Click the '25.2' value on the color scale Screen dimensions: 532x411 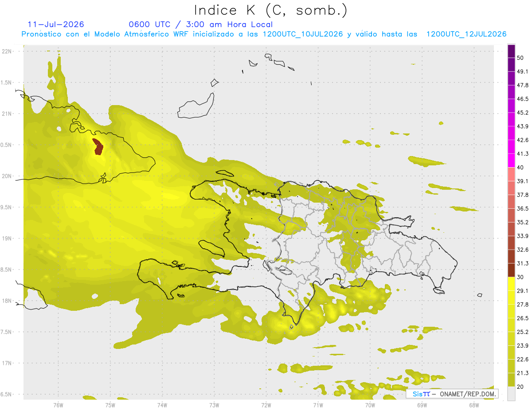(x=523, y=332)
